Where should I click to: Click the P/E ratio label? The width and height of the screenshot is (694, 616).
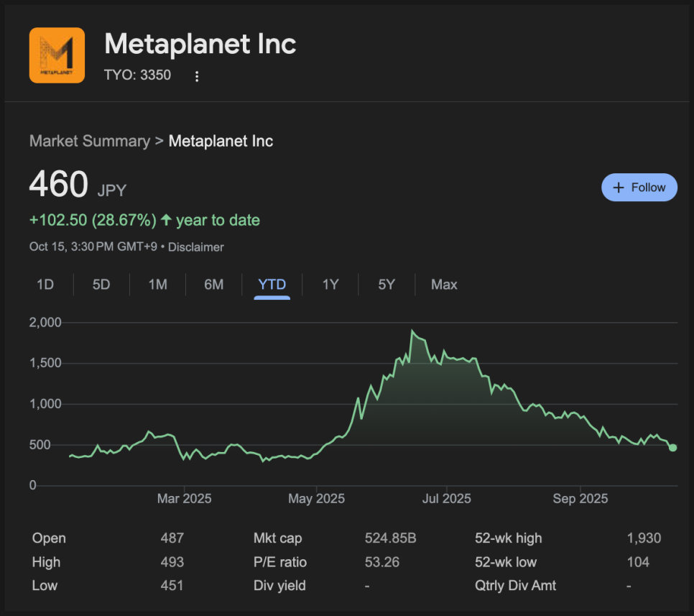point(279,562)
